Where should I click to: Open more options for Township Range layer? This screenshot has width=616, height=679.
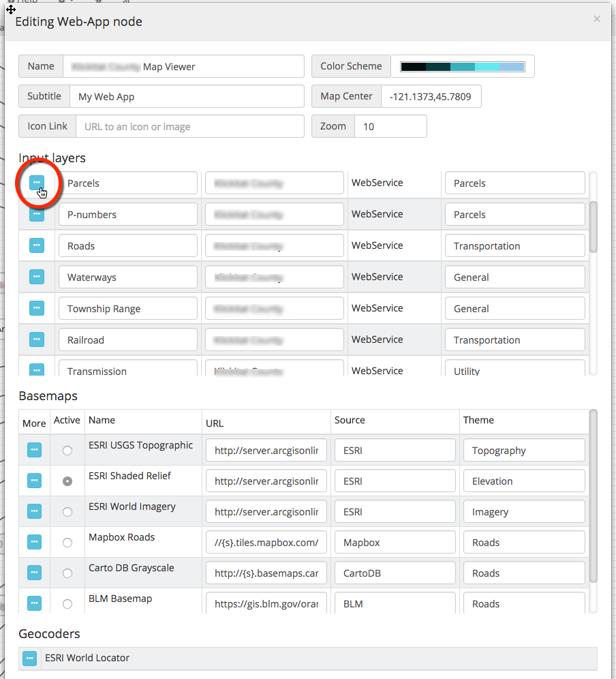[37, 308]
